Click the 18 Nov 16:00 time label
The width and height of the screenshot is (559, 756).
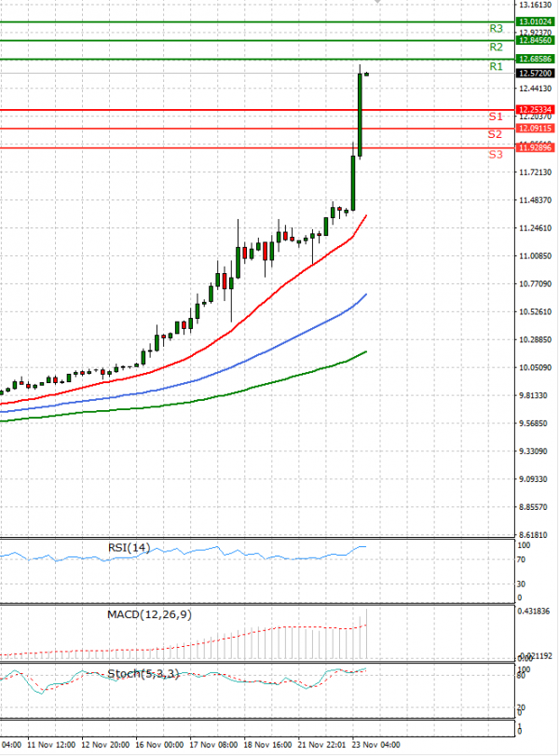pos(267,745)
